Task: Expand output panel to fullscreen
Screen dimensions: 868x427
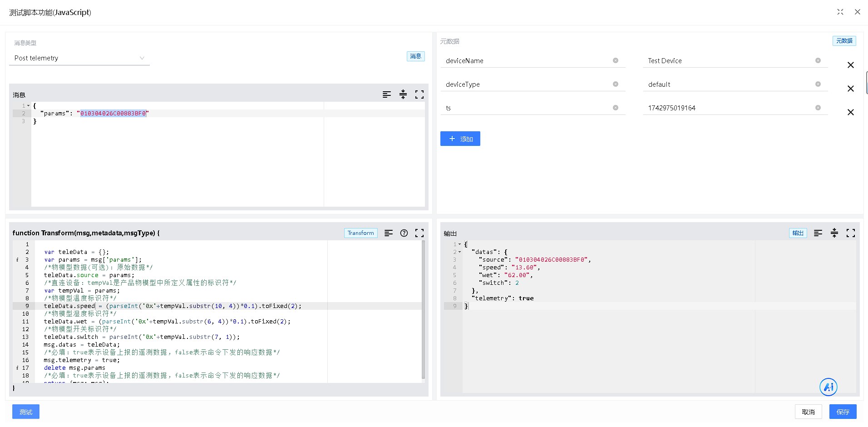Action: coord(850,233)
